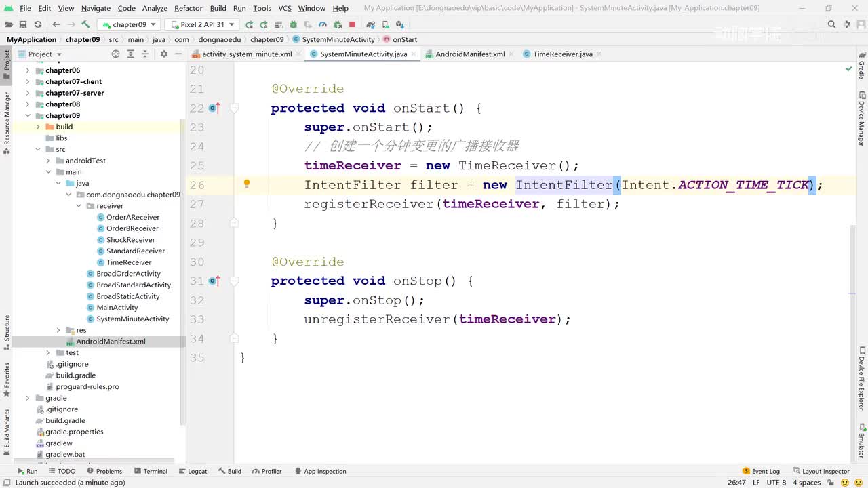Open the chapter09 run configuration dropdown
The height and width of the screenshot is (488, 868).
[x=129, y=24]
